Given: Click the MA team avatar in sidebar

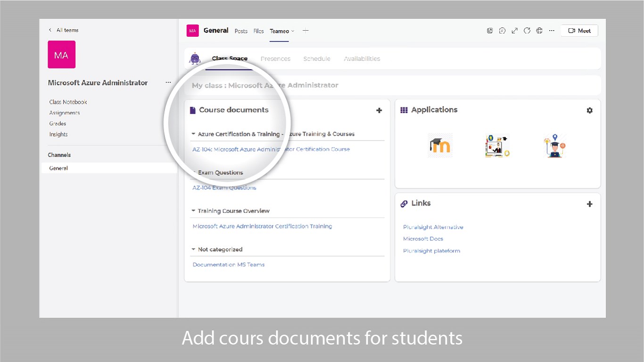Looking at the screenshot, I should point(62,55).
